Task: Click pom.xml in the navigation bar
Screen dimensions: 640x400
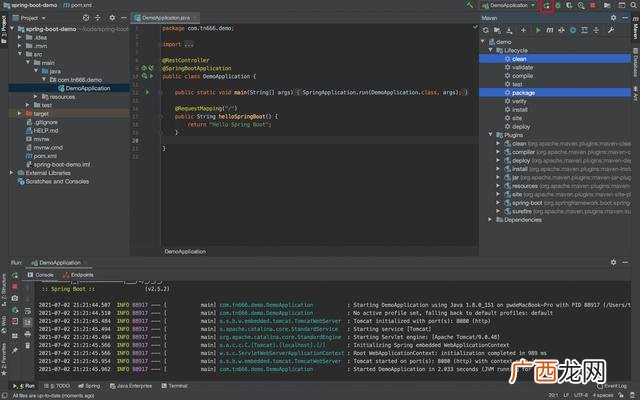Action: (78, 5)
